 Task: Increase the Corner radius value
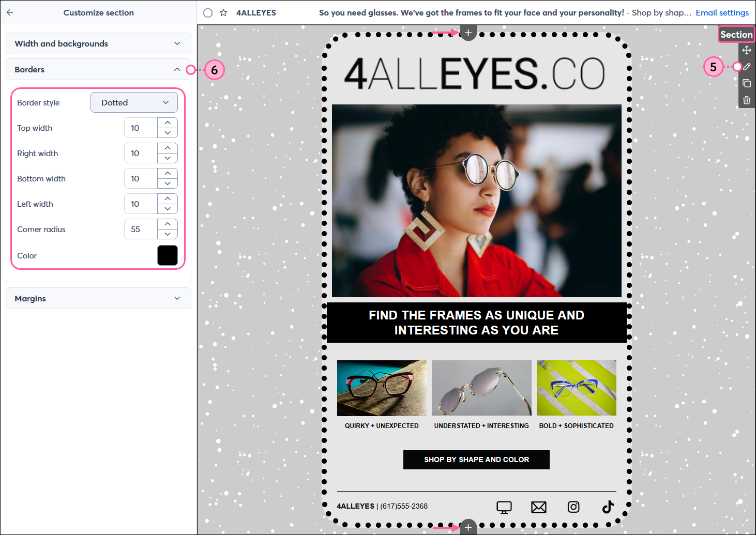168,224
